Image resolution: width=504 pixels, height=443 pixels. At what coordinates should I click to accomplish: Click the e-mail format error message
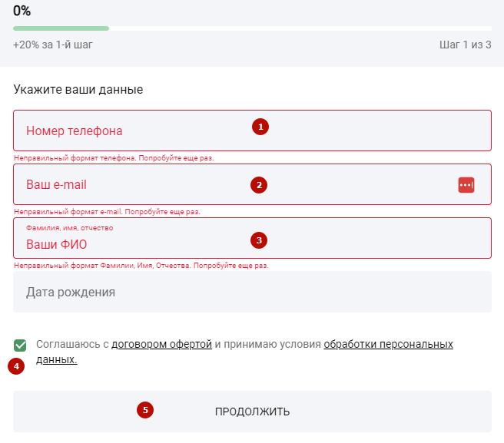click(107, 212)
